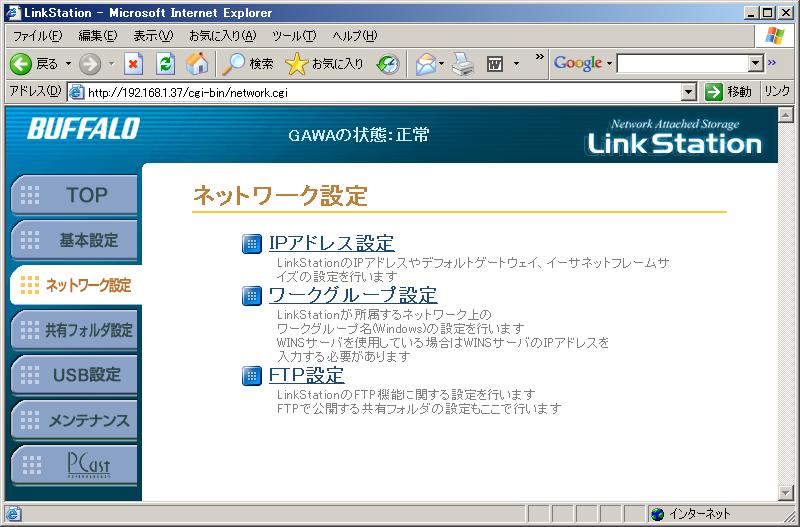Click the Print icon in toolbar
This screenshot has width=800, height=527.
click(x=463, y=64)
